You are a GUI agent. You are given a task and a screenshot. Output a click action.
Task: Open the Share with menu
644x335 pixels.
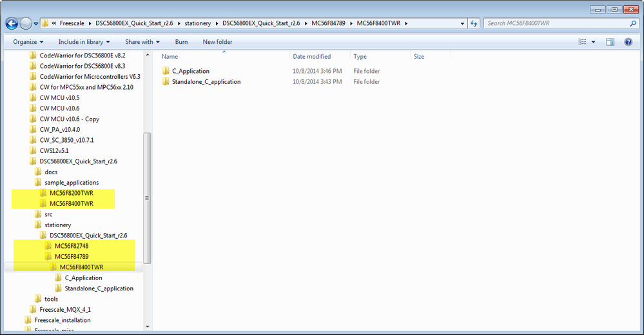click(x=142, y=42)
